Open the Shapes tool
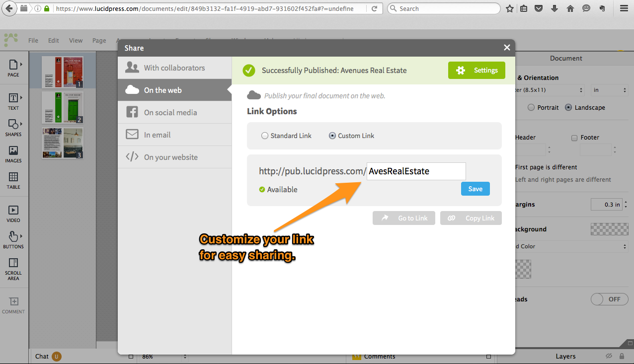The width and height of the screenshot is (634, 364). (x=13, y=127)
